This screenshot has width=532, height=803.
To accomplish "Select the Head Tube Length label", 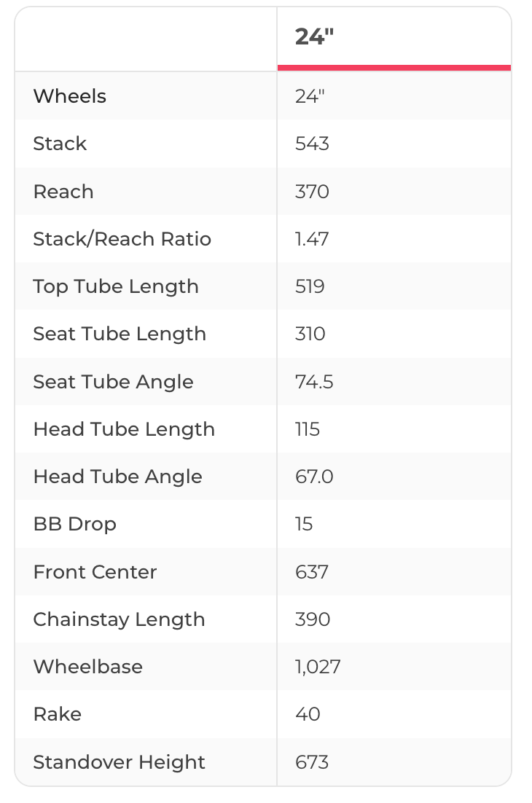I will click(x=124, y=429).
